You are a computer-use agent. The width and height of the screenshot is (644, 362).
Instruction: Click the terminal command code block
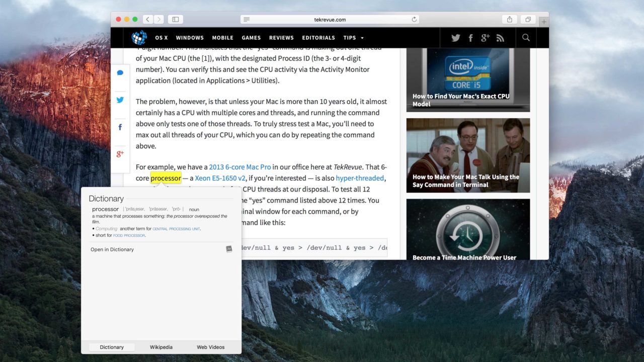(x=313, y=248)
